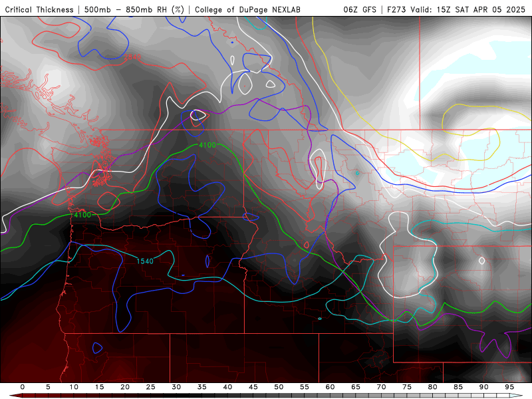Click the cyan '1540' contour label
532x399 pixels.
pyautogui.click(x=145, y=261)
